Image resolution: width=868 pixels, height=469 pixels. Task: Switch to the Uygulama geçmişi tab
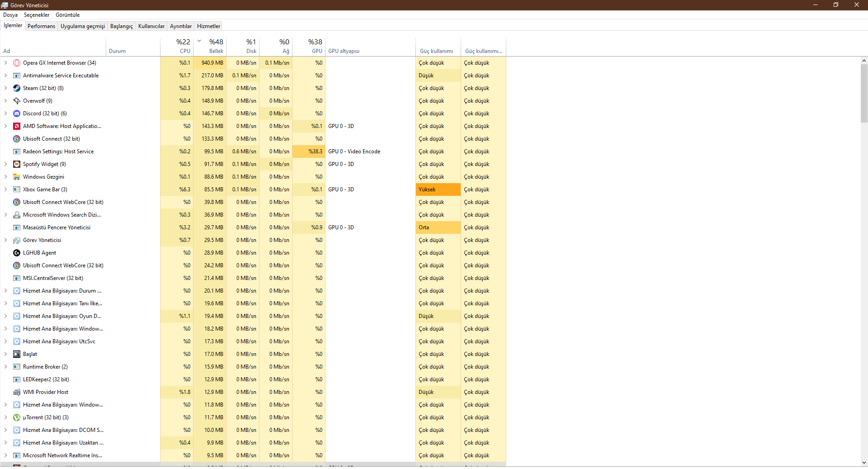[x=83, y=26]
